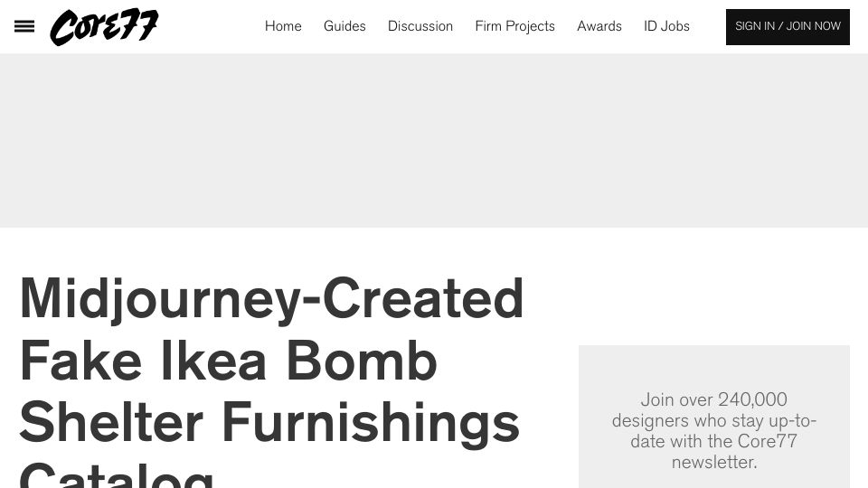The width and height of the screenshot is (868, 488).
Task: Open the Awards nav item
Action: [599, 26]
